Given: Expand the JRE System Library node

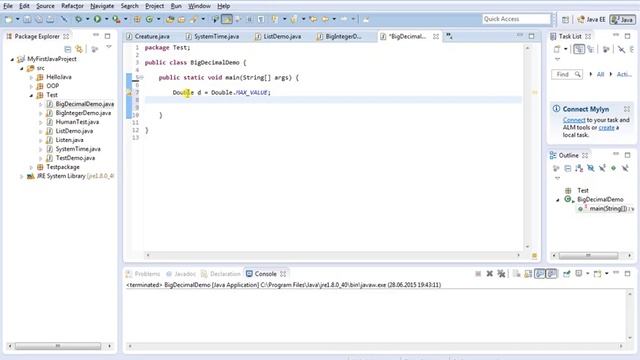Looking at the screenshot, I should click(22, 176).
